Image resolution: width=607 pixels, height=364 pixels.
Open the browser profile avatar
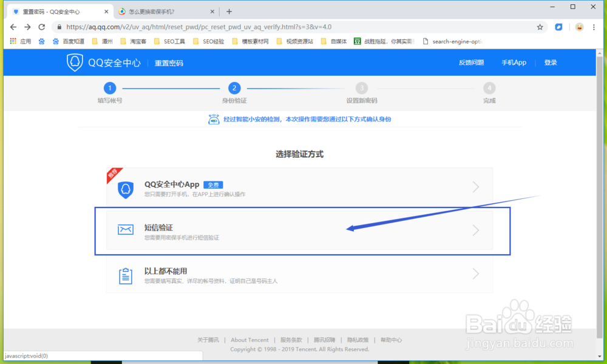point(579,27)
